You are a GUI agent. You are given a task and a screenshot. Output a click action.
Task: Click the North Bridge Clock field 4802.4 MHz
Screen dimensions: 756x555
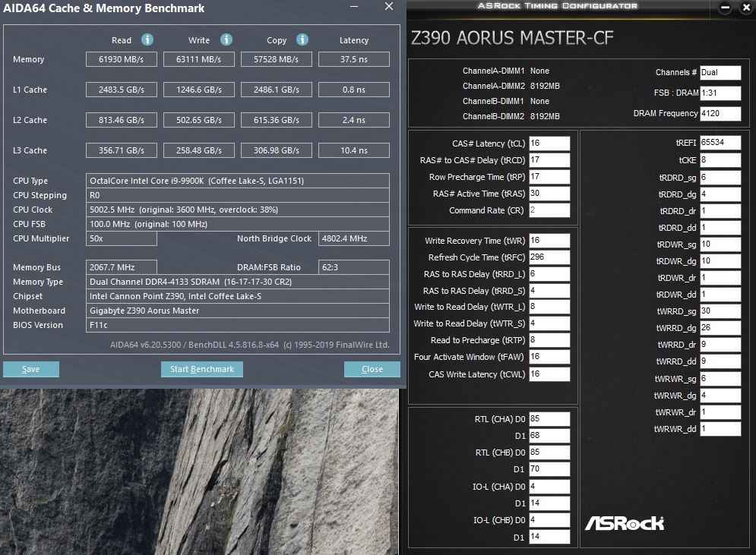click(x=354, y=238)
